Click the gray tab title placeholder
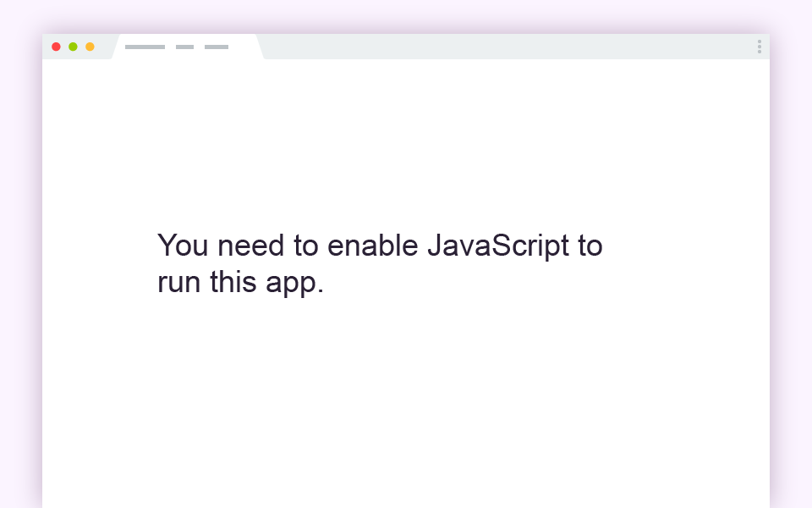Image resolution: width=812 pixels, height=508 pixels. [145, 47]
